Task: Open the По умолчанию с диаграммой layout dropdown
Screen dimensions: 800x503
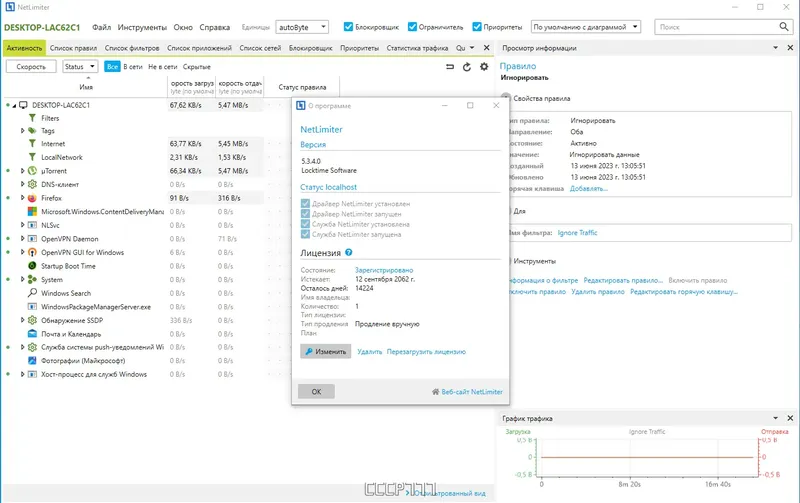Action: [x=586, y=27]
